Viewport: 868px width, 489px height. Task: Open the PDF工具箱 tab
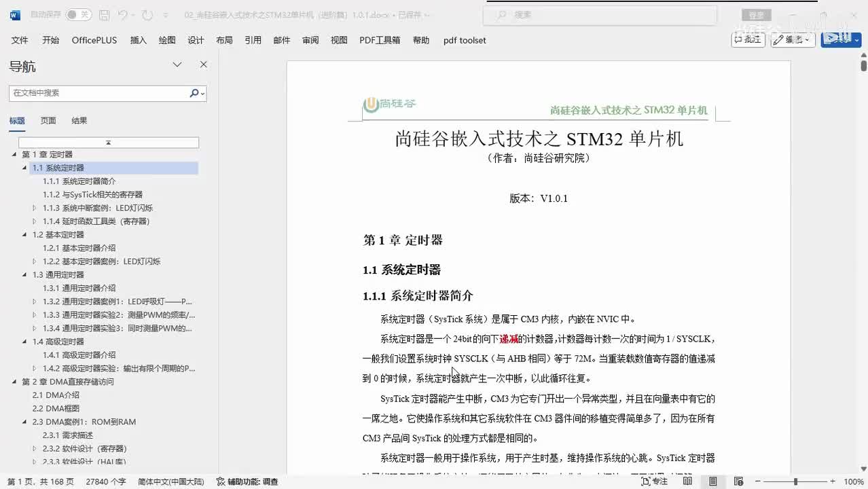tap(380, 40)
